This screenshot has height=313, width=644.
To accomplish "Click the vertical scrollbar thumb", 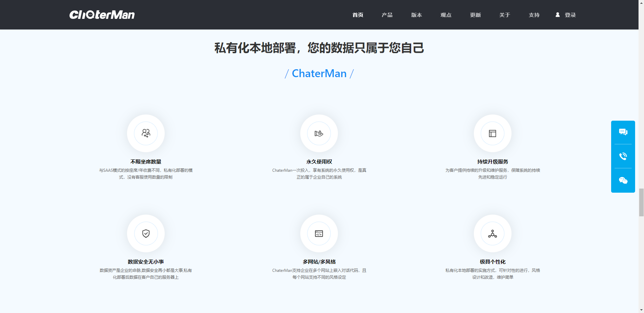I will (x=641, y=202).
